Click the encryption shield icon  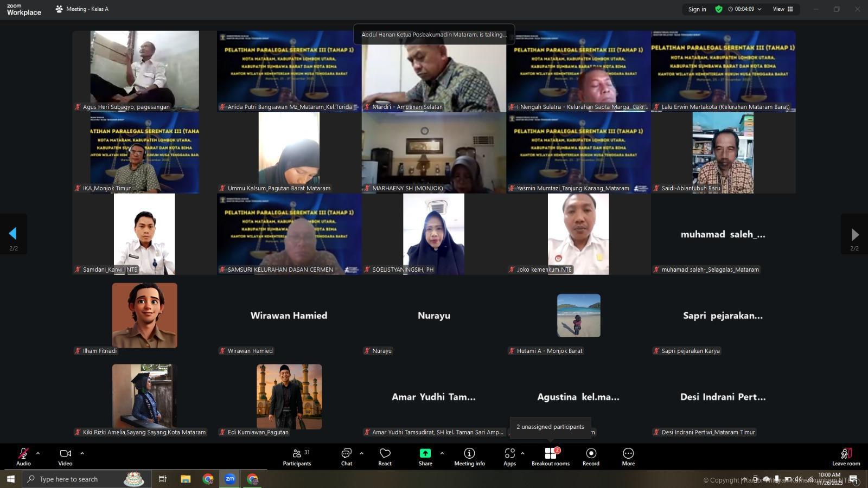coord(719,9)
